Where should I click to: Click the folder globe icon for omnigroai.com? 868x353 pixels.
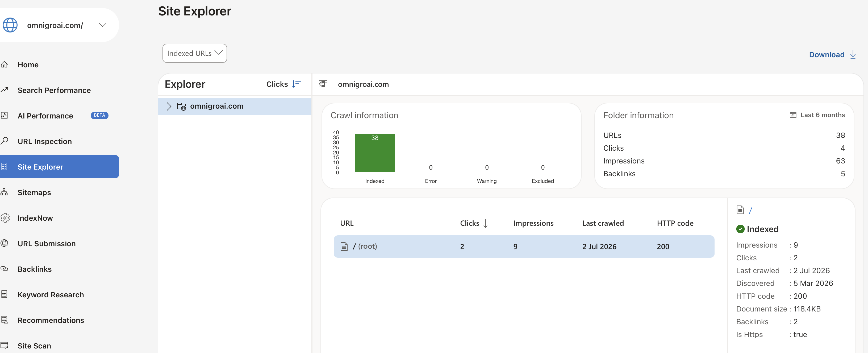[x=182, y=106]
